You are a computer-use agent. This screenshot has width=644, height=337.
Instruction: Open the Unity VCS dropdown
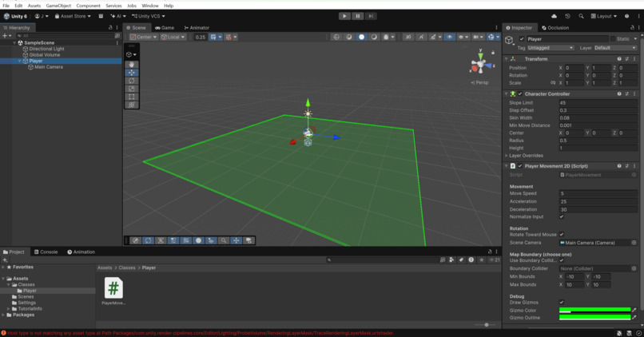pos(149,16)
